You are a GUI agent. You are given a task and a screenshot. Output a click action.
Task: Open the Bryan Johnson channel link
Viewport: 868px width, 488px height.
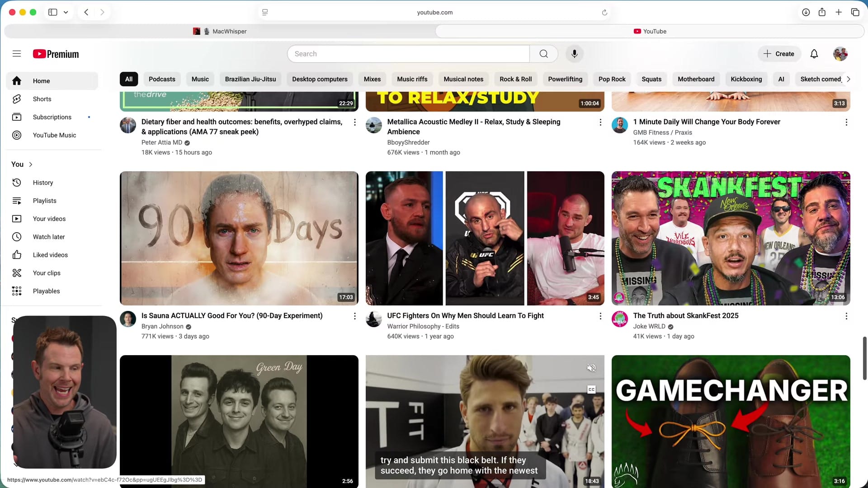pyautogui.click(x=162, y=326)
